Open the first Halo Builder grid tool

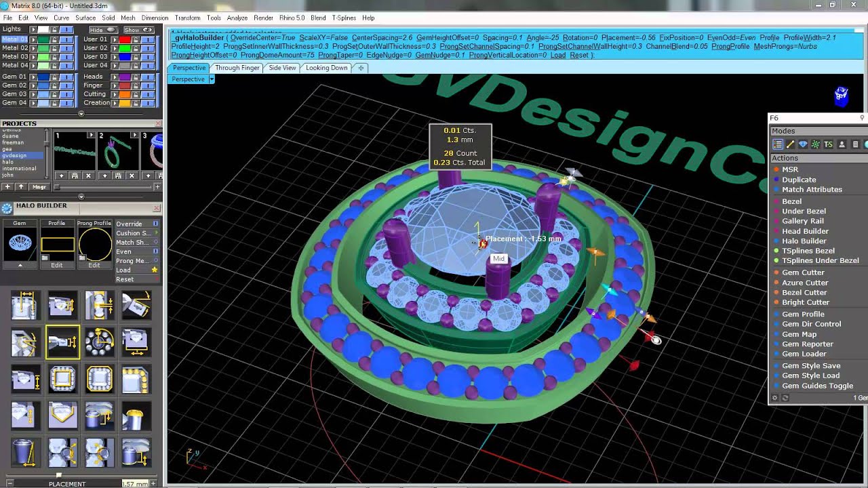26,305
